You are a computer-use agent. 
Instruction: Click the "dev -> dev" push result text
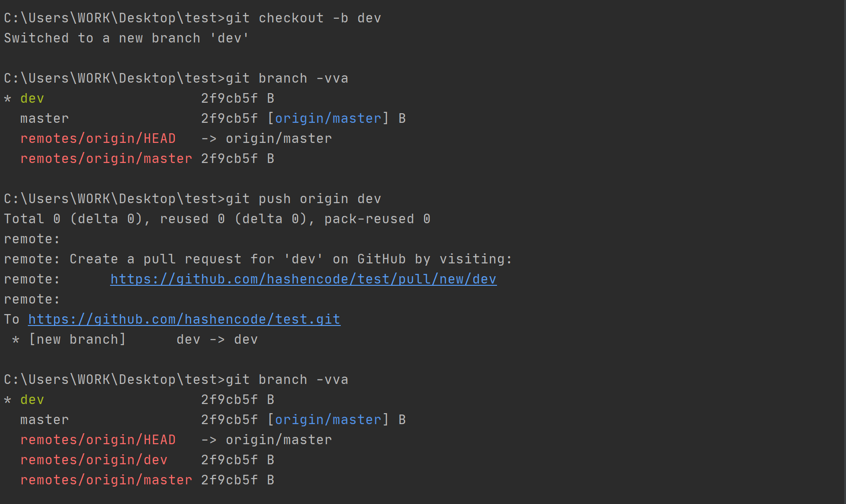coord(217,340)
